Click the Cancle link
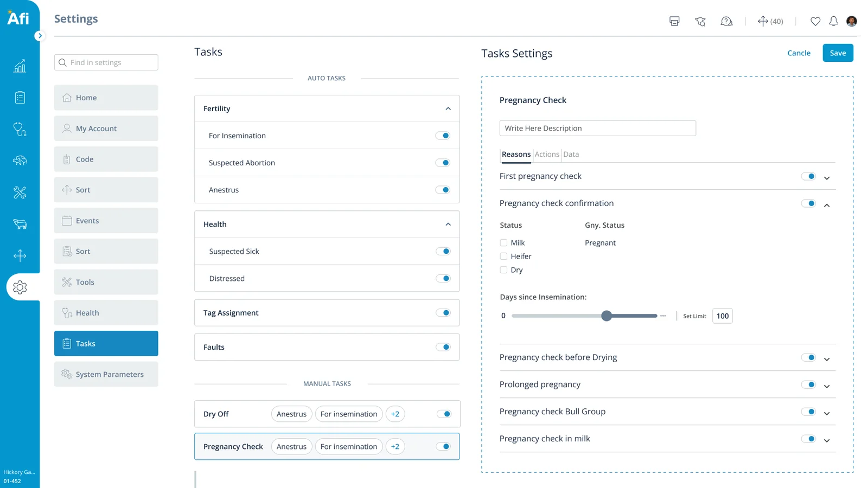Screen dimensions: 868x488 click(799, 53)
